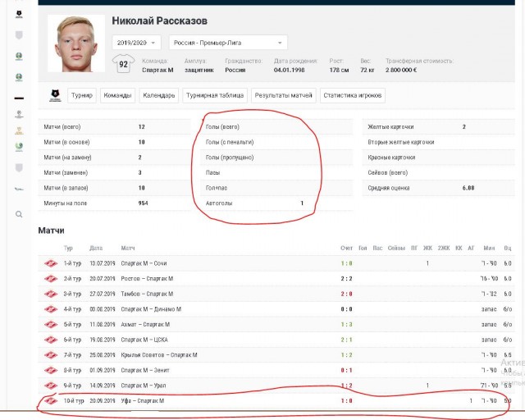Viewport: 525px width, 420px height.
Task: Click the 0 : 0 score of Динамо М match
Action: [x=346, y=309]
